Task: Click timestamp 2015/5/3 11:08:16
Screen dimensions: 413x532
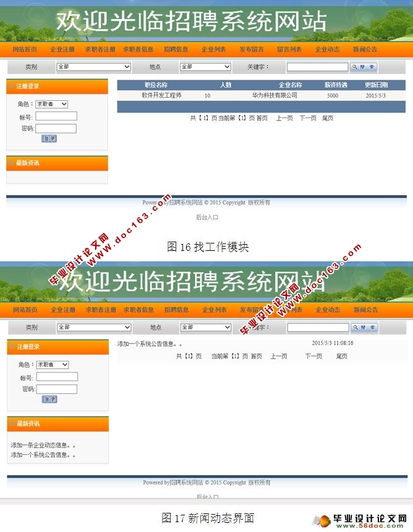Action: click(333, 344)
